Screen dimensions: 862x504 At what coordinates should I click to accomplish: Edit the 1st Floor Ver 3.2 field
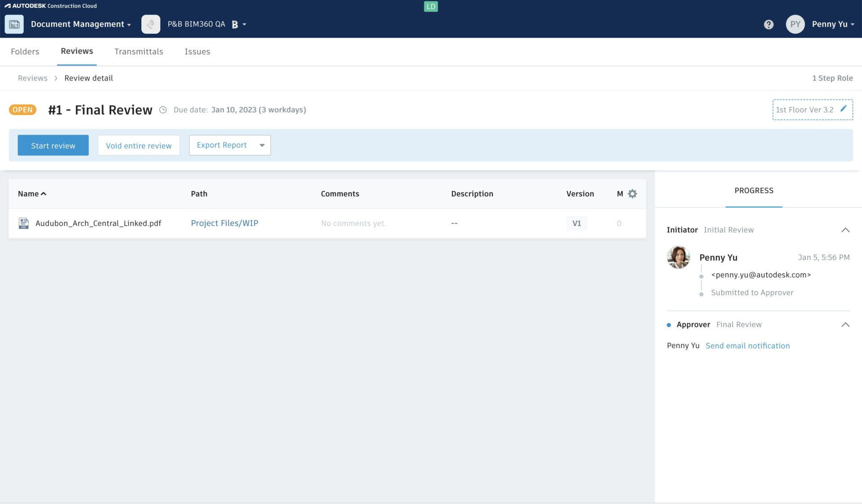pos(812,110)
